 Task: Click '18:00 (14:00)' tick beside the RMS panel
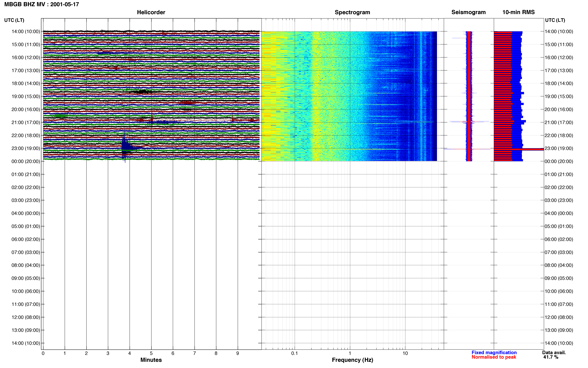pyautogui.click(x=559, y=83)
